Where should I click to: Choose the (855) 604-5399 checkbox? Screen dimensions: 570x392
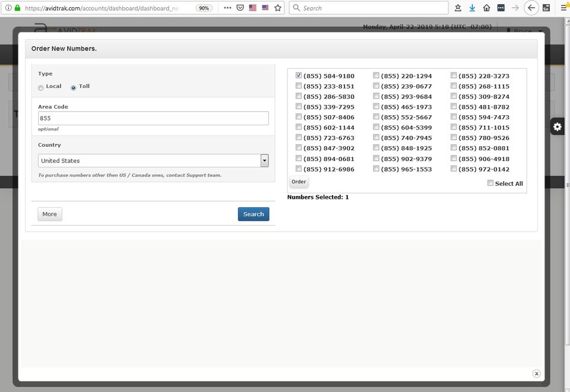point(376,127)
